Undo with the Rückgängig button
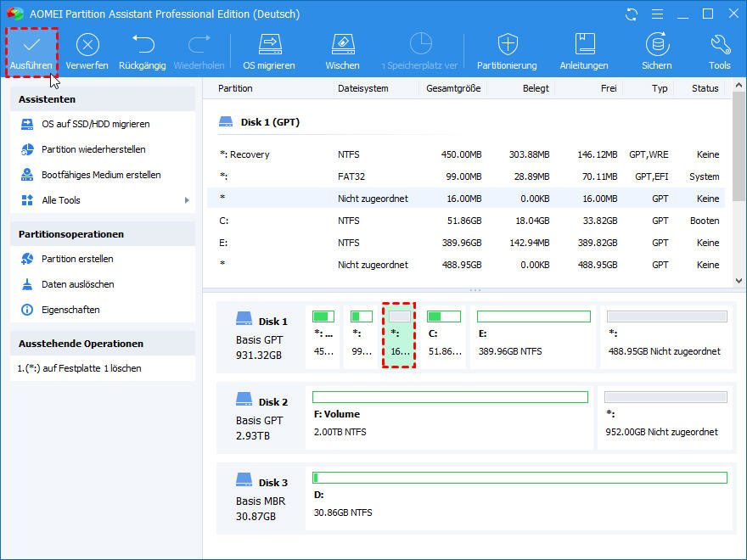 coord(143,52)
